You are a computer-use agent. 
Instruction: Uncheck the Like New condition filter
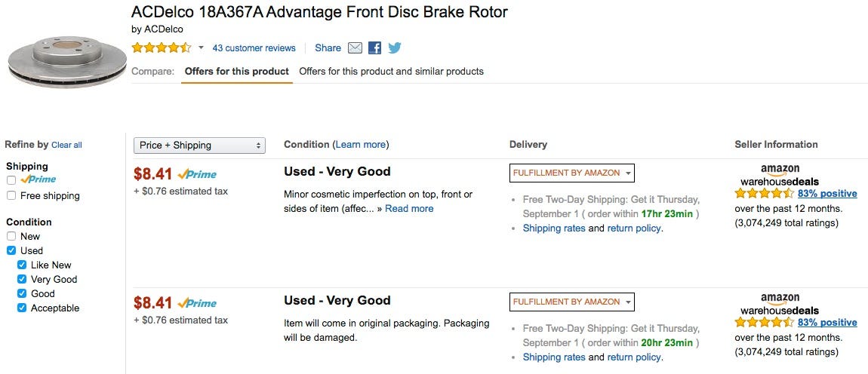pos(22,265)
